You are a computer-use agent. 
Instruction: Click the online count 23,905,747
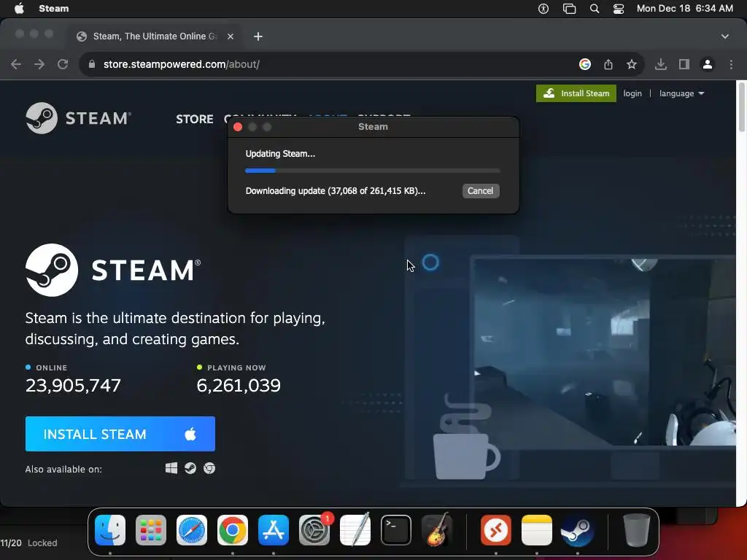click(73, 385)
